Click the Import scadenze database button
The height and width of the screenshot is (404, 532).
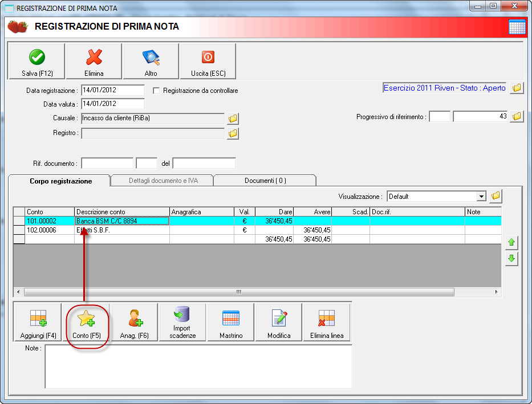coord(182,323)
